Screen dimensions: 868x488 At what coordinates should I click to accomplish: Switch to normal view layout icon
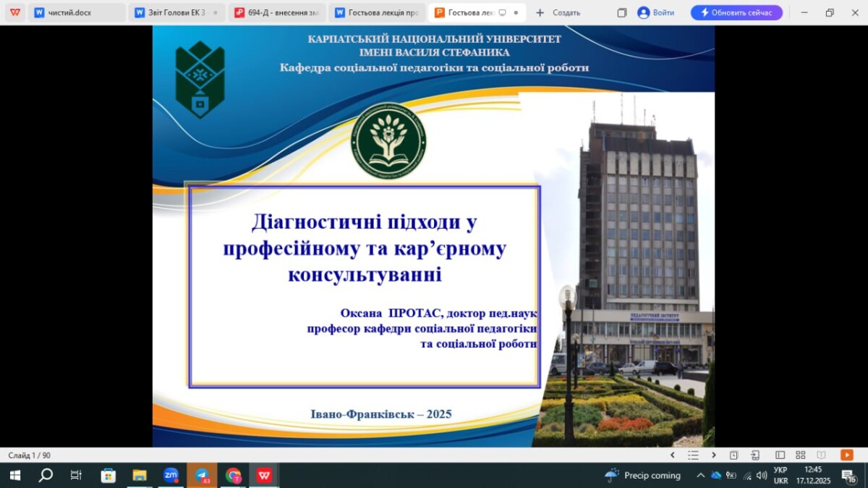[780, 455]
